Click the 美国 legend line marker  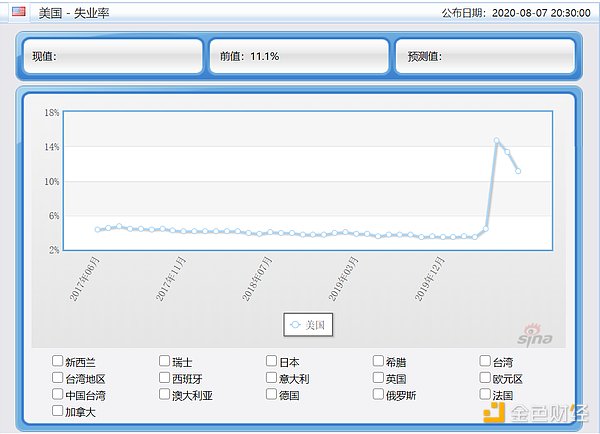point(294,325)
